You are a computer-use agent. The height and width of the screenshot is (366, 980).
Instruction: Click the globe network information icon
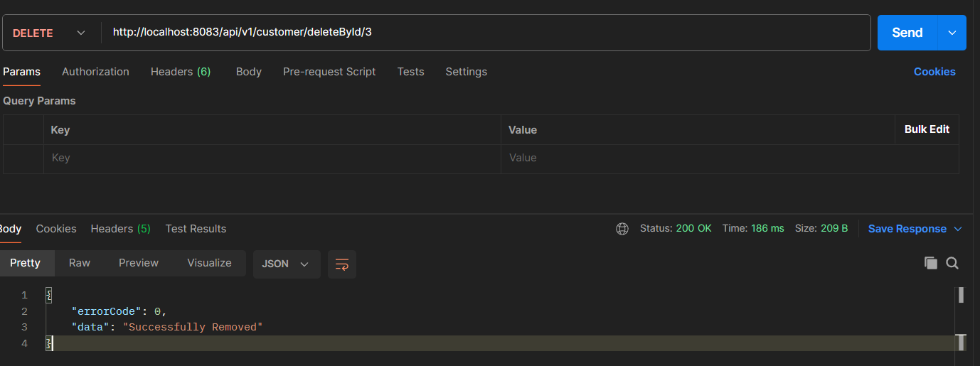622,229
